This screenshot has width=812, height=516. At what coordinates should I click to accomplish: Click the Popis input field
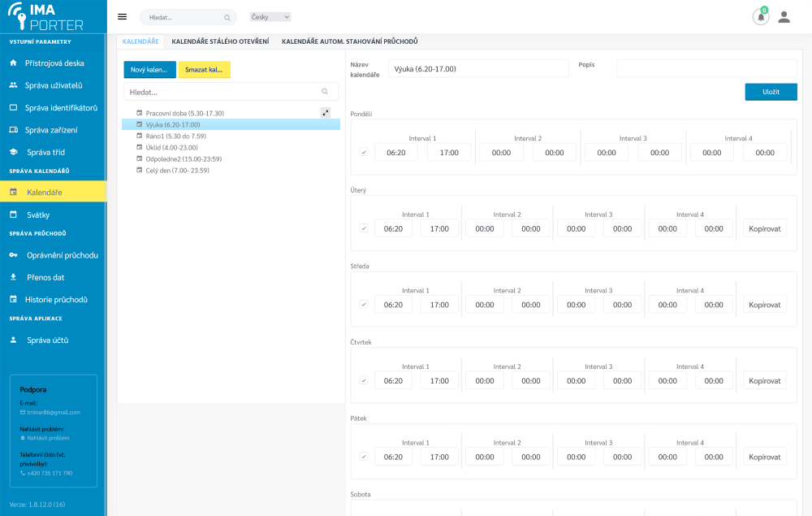[x=706, y=68]
